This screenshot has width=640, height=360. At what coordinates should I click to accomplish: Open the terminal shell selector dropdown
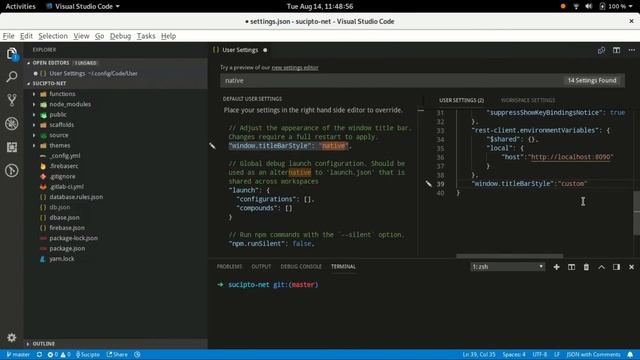pos(507,267)
